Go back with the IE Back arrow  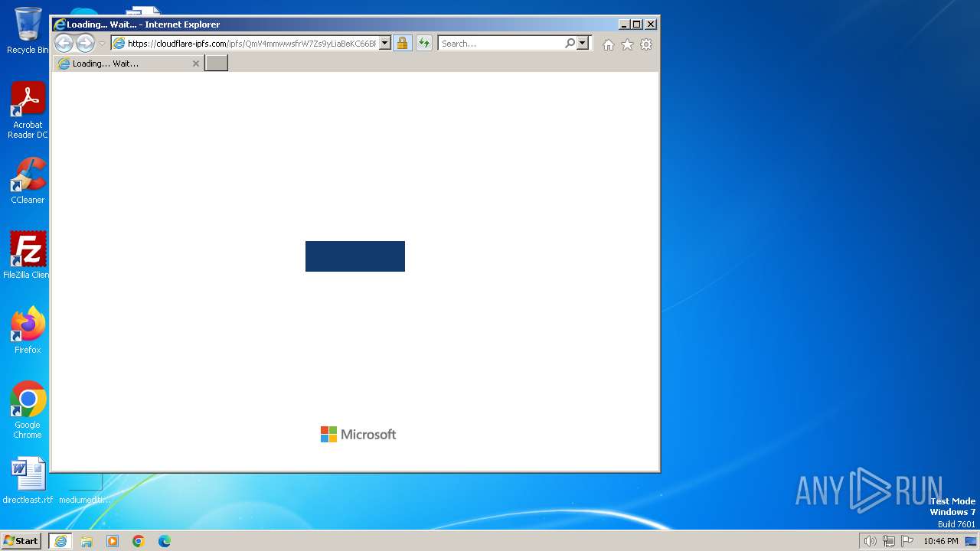click(x=64, y=44)
